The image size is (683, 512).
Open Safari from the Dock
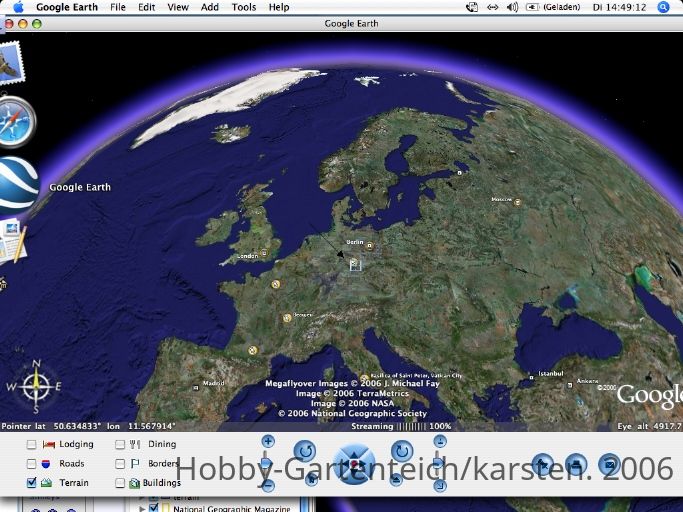pos(17,122)
